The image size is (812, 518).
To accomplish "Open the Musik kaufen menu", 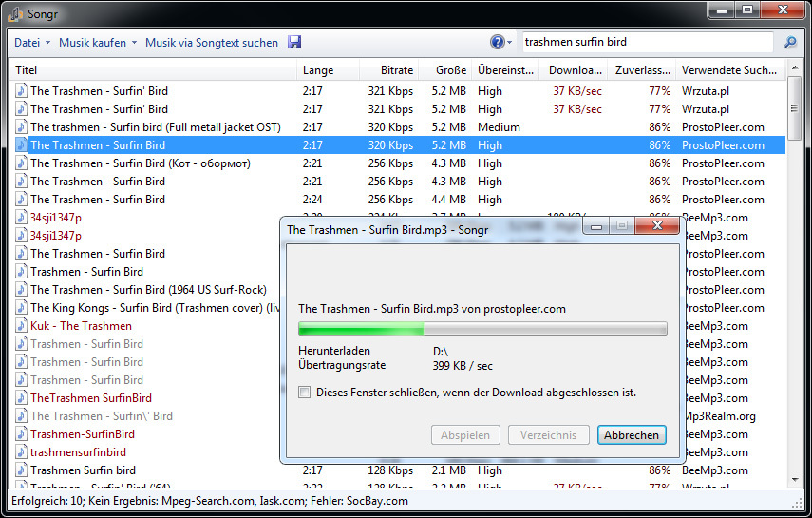I will (93, 43).
